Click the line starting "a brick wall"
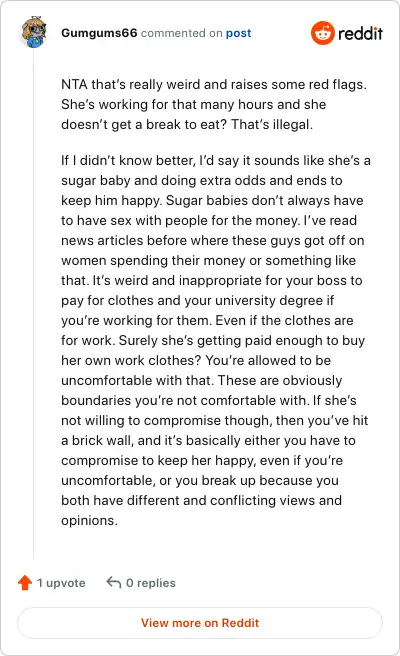This screenshot has height=656, width=400. (208, 441)
